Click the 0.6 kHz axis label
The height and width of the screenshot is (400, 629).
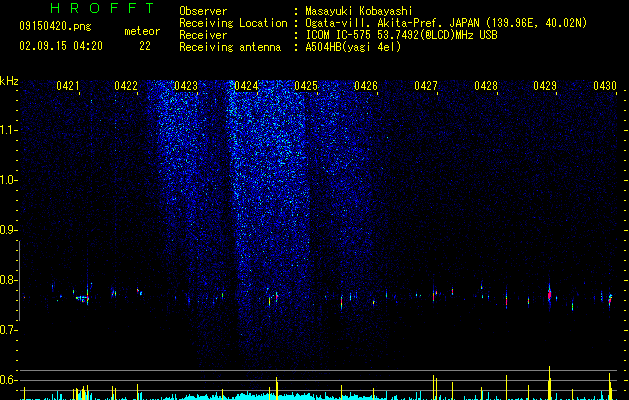(x=8, y=380)
